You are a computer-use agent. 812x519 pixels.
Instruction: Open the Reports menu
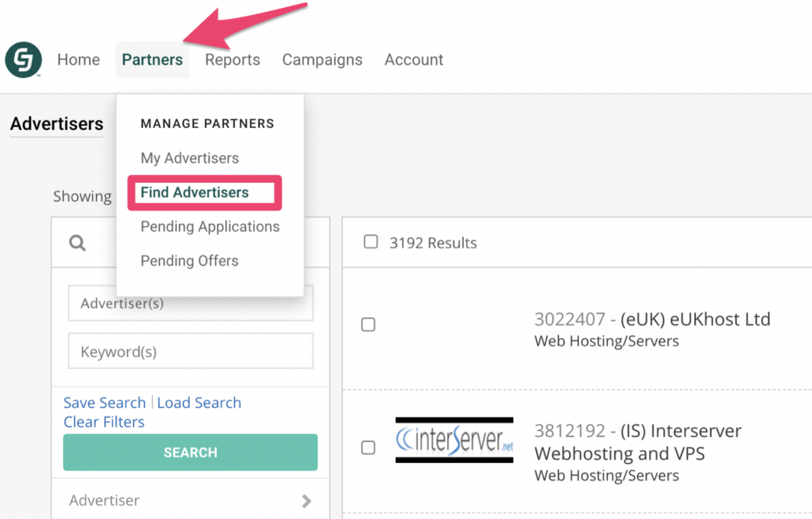233,60
